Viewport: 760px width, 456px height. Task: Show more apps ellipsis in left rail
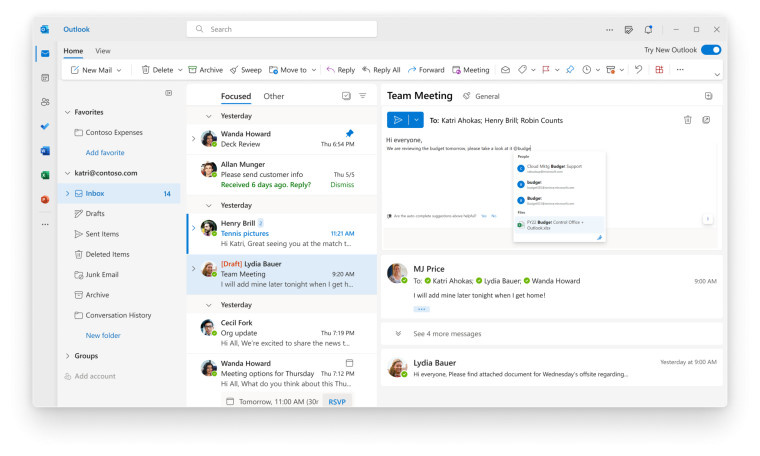[x=45, y=224]
